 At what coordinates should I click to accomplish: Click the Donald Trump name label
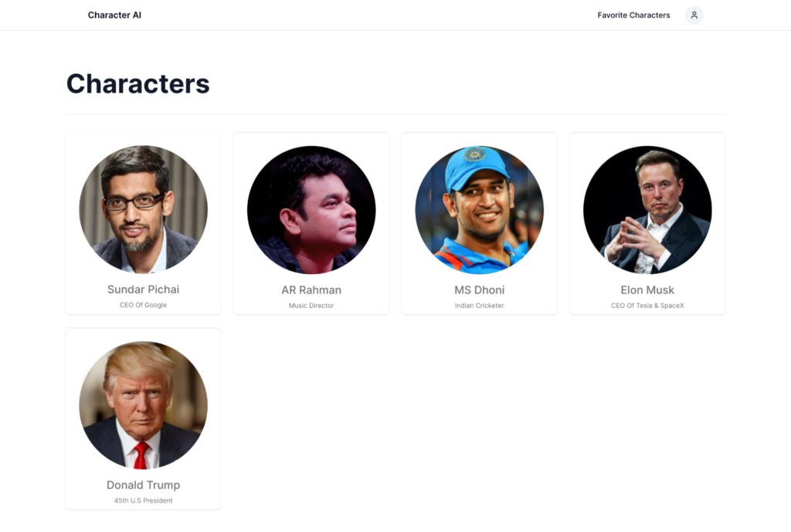143,485
